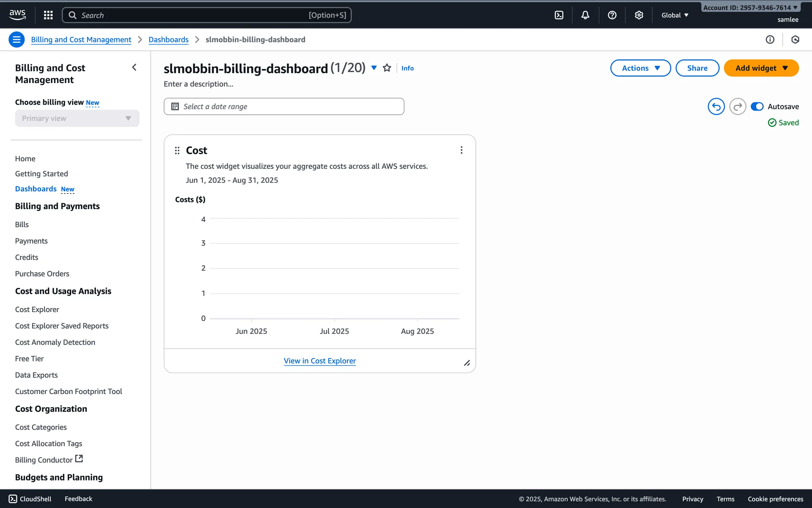
Task: Follow the View in Cost Explorer link
Action: pyautogui.click(x=320, y=361)
